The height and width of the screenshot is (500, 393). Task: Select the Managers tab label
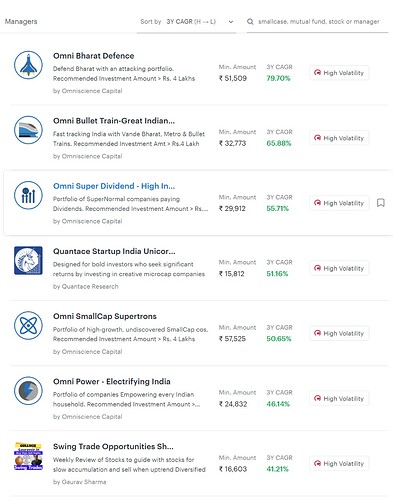click(21, 22)
